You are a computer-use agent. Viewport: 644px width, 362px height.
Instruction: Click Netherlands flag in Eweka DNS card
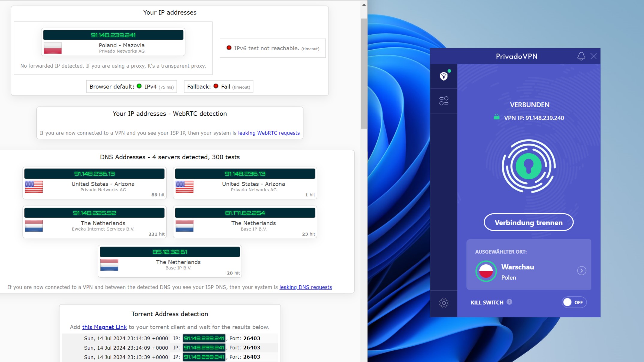click(x=34, y=226)
